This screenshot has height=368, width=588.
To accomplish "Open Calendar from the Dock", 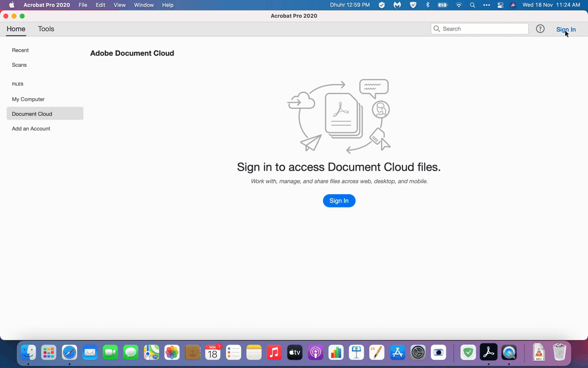I will [213, 353].
